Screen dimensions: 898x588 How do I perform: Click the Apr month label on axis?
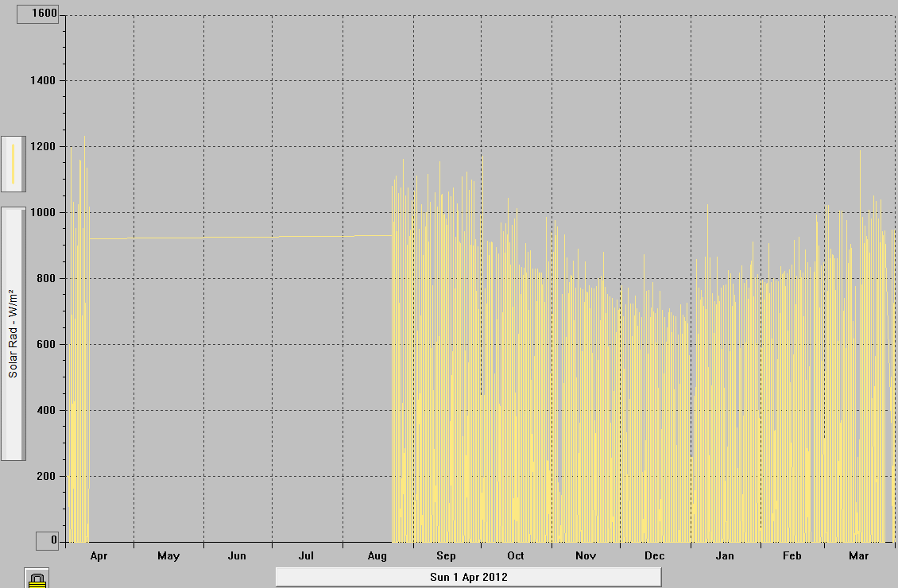tap(99, 556)
